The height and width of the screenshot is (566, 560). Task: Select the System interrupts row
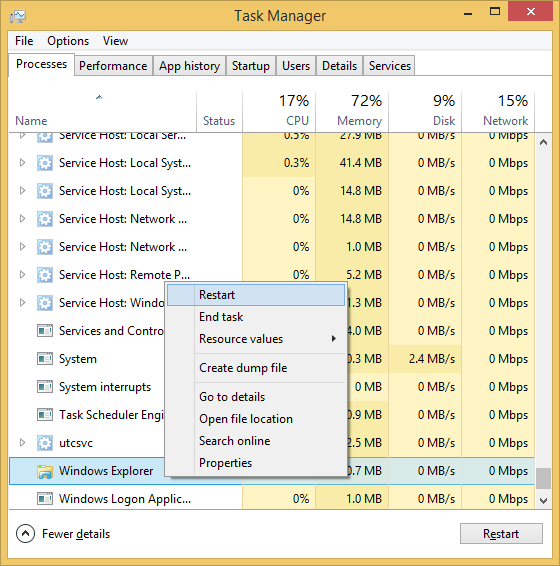[272, 387]
